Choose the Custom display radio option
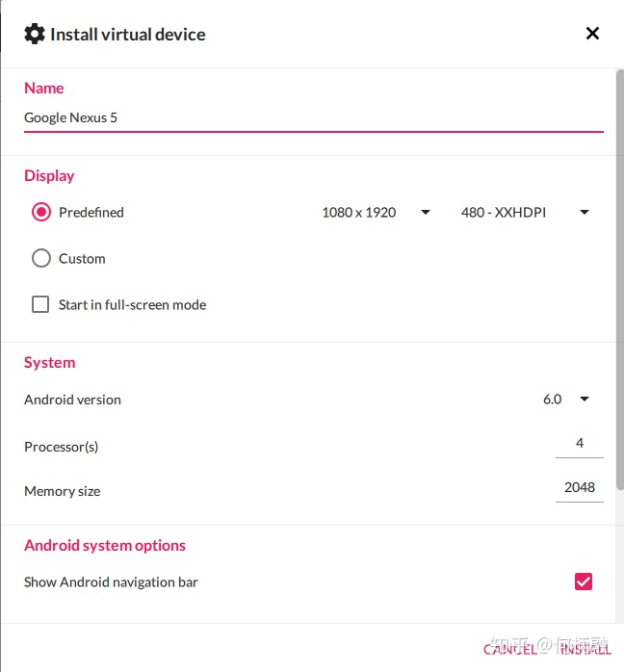This screenshot has width=624, height=672. click(41, 258)
